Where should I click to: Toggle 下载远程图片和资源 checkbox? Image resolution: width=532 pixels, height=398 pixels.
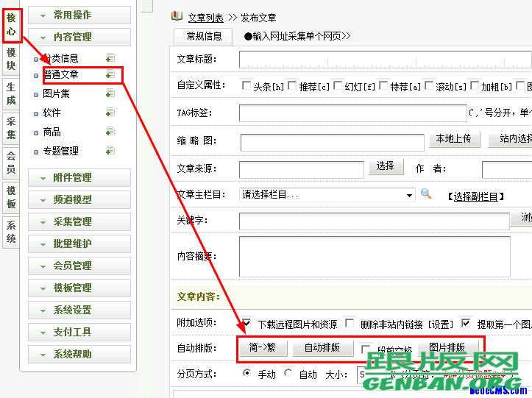tap(247, 323)
